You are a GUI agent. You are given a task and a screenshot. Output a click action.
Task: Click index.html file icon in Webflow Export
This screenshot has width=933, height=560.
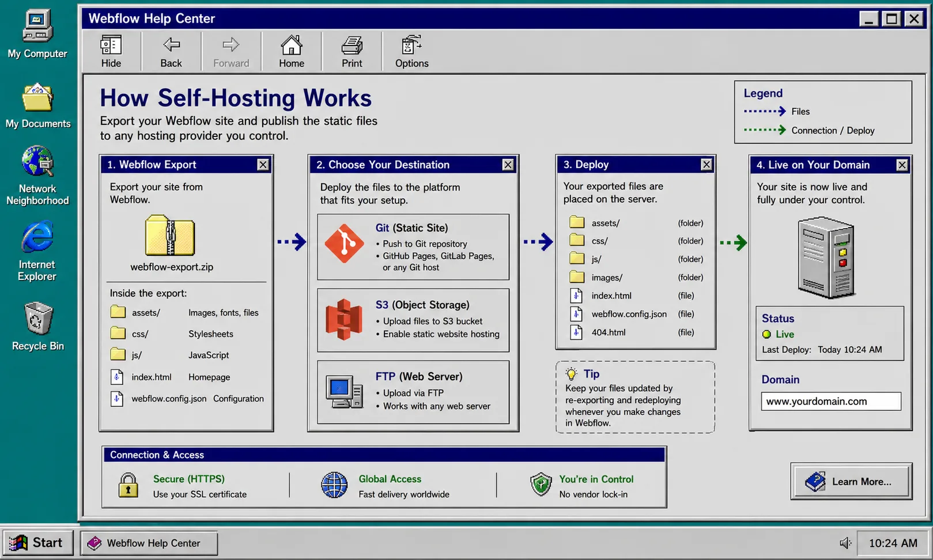[x=117, y=377]
